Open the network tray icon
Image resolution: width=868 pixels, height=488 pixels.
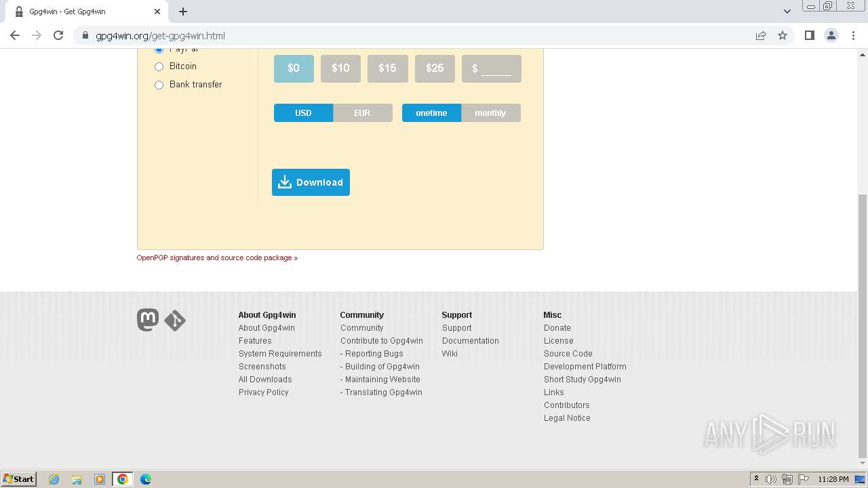(x=787, y=479)
